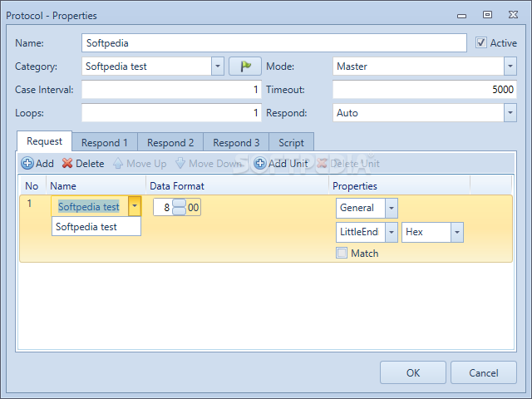Confirm with the OK button
This screenshot has height=399, width=532.
[x=413, y=372]
